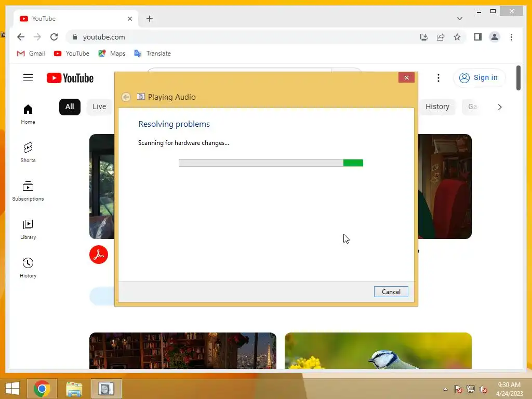Open the Chrome side panel

pyautogui.click(x=478, y=37)
